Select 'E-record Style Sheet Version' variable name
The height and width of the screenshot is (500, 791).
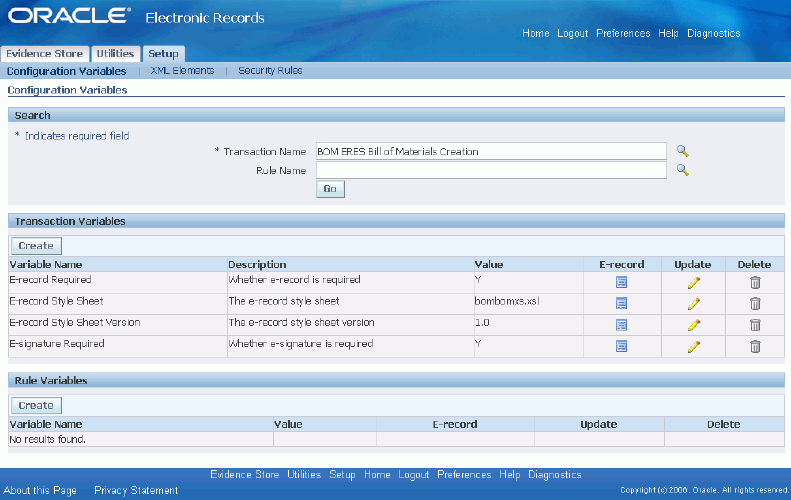tap(75, 322)
